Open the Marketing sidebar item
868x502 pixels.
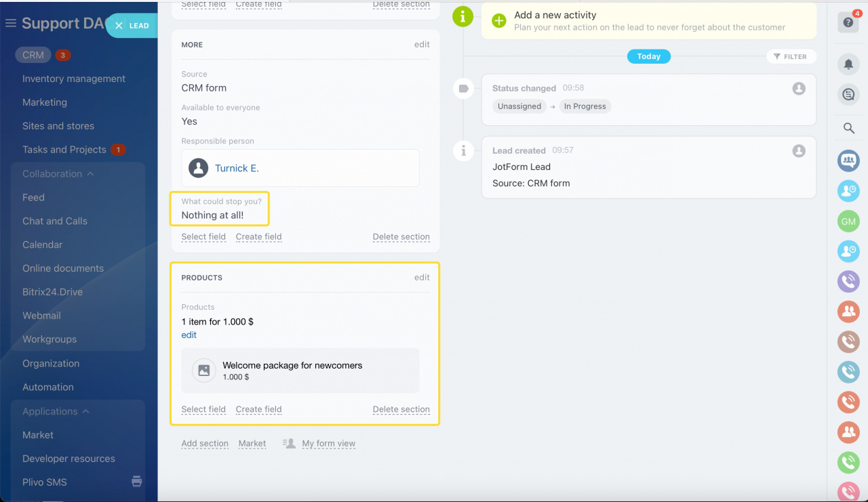tap(45, 102)
